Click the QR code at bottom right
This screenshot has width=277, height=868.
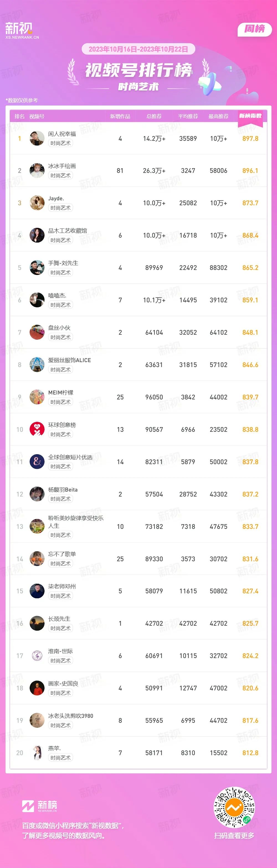[x=234, y=807]
